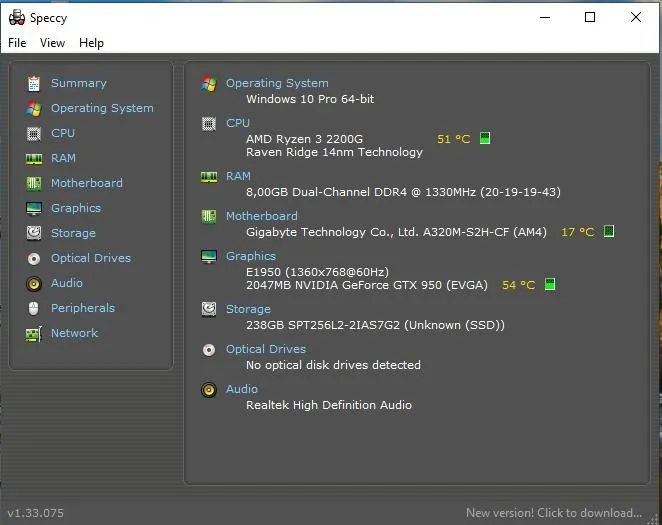Screen dimensions: 662x525
Task: Click the Storage drive icon in summary panel
Action: coord(209,309)
